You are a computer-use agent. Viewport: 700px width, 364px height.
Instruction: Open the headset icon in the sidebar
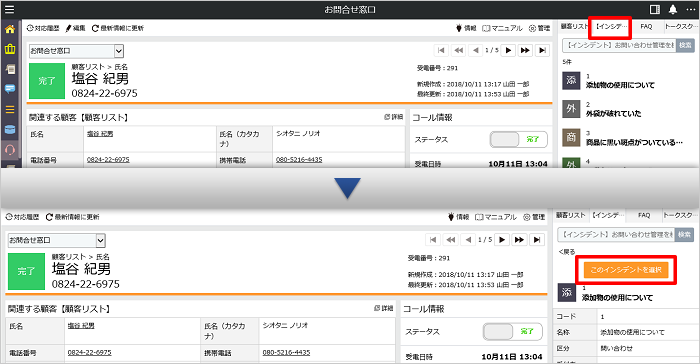10,149
